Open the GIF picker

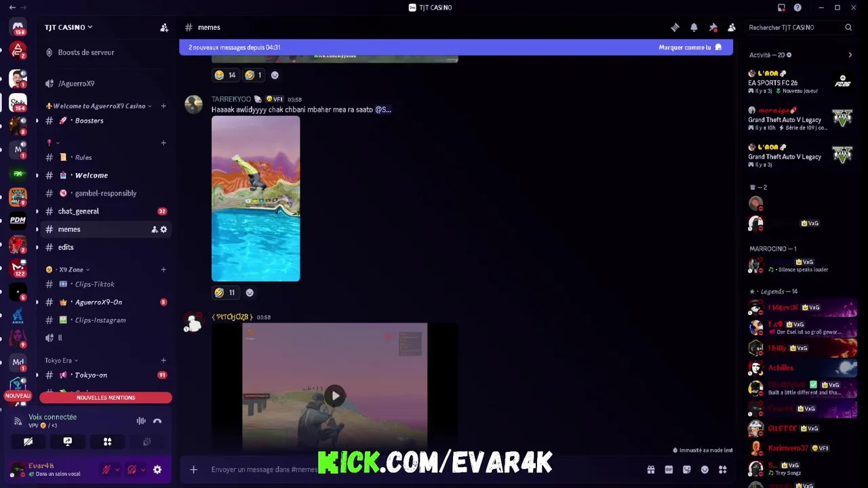click(669, 469)
